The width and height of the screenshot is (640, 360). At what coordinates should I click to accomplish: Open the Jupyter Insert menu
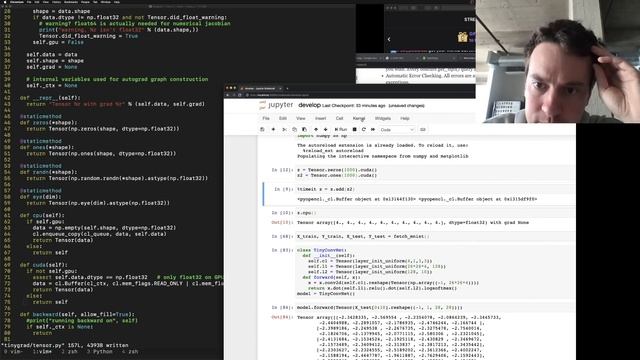320,118
